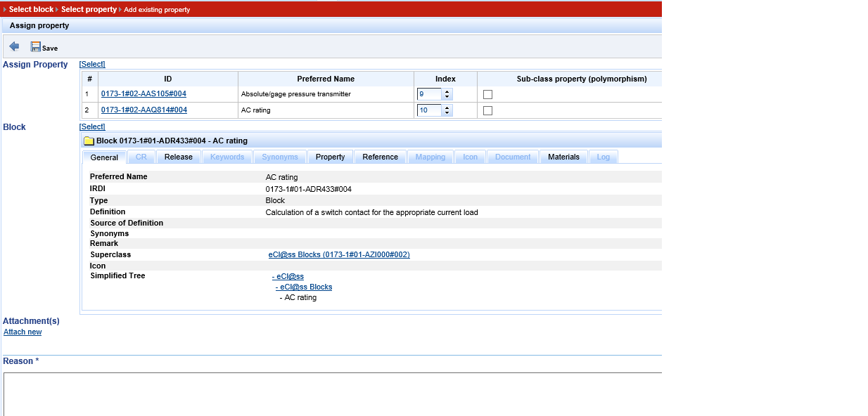The height and width of the screenshot is (416, 868).
Task: Open property link 0173-1#02-AAS105#004
Action: tap(143, 93)
